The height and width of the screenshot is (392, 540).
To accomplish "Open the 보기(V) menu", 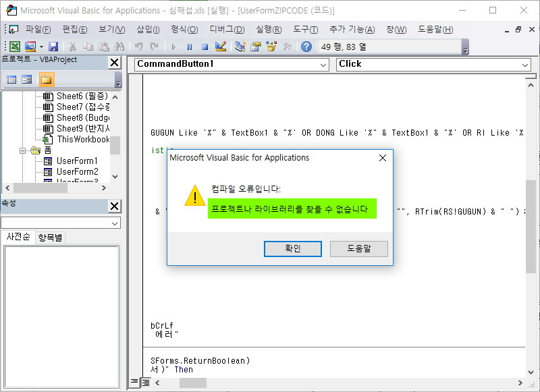I will (112, 30).
